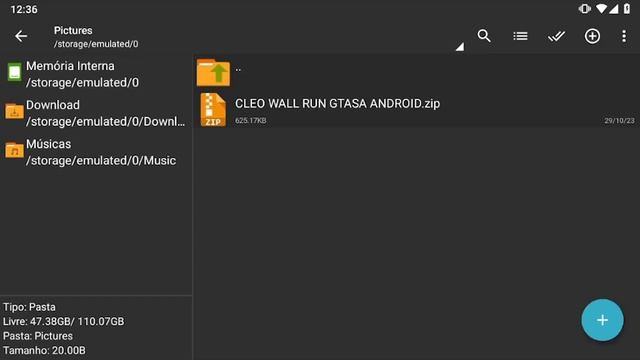The height and width of the screenshot is (360, 640).
Task: Open Músicas /storage/emulated/0/Music bookmark
Action: pyautogui.click(x=96, y=152)
